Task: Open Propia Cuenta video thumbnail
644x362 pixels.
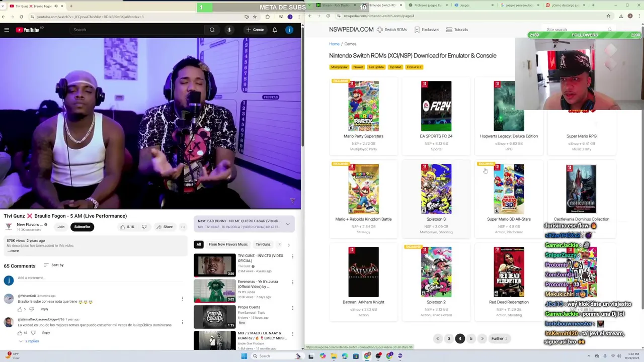Action: click(x=215, y=317)
